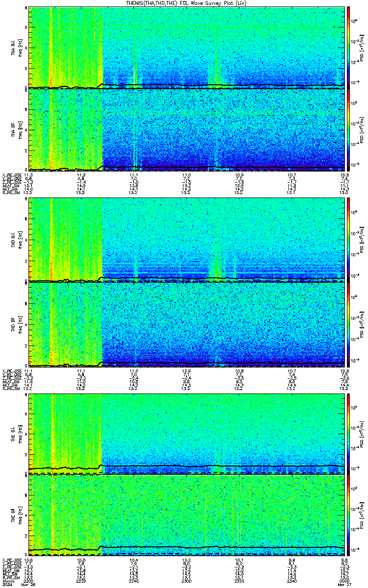
Task: Click the THA B∥ PSD color bar
Action: [349, 130]
